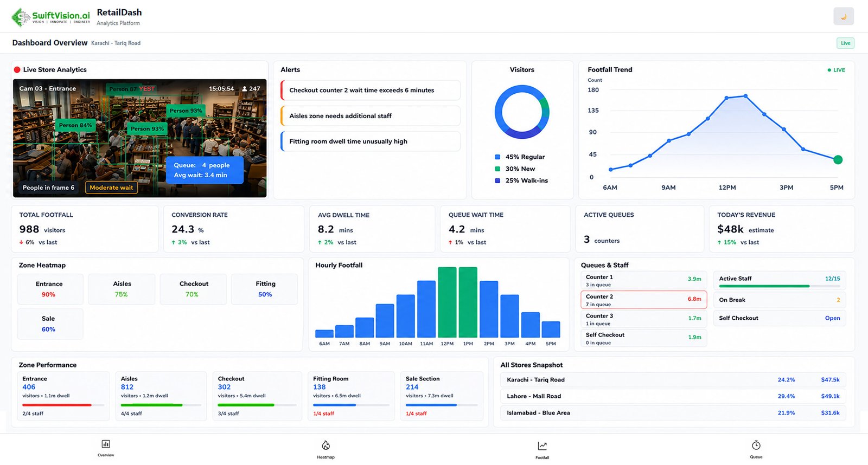Select the Lahore - Mall Road store row

[673, 397]
